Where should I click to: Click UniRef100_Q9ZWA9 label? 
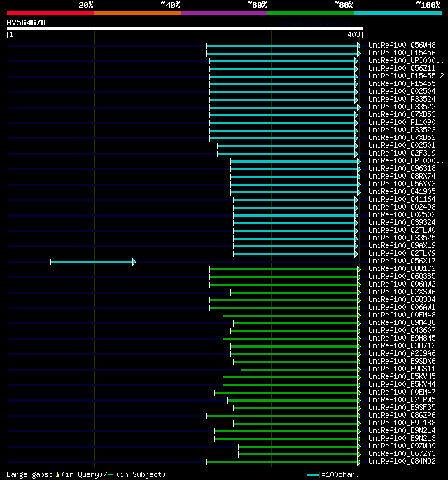pyautogui.click(x=402, y=446)
